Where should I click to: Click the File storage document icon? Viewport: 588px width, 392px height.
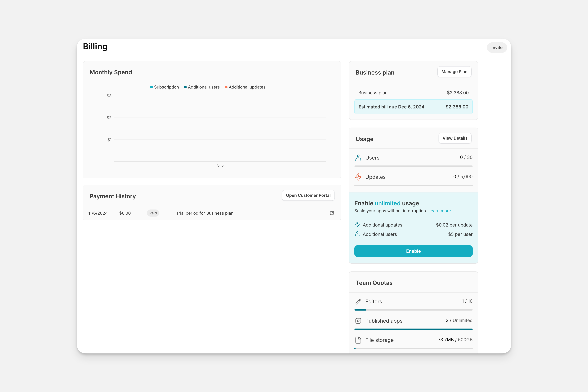(x=358, y=340)
